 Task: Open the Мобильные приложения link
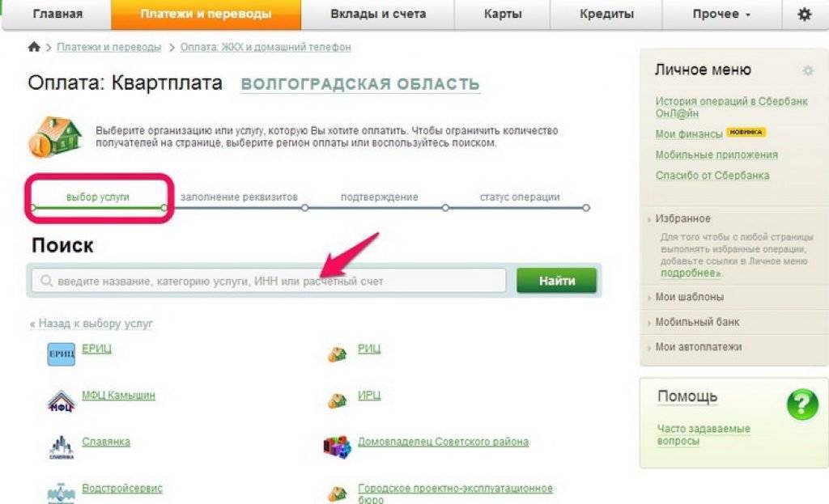[x=716, y=155]
